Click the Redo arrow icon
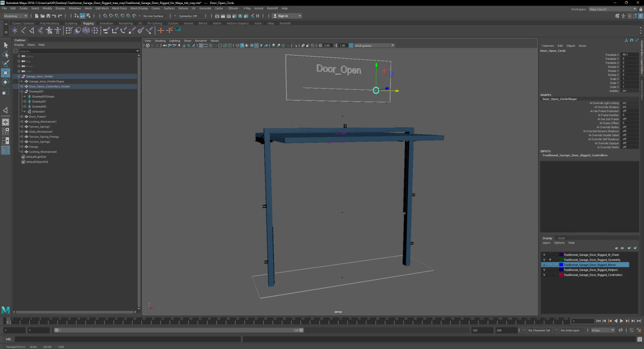The height and width of the screenshot is (349, 644). point(60,16)
